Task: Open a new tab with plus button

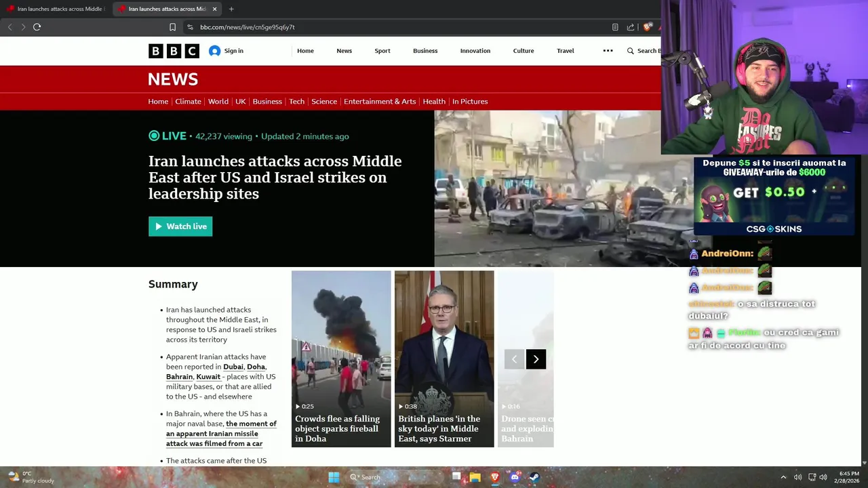Action: (231, 9)
